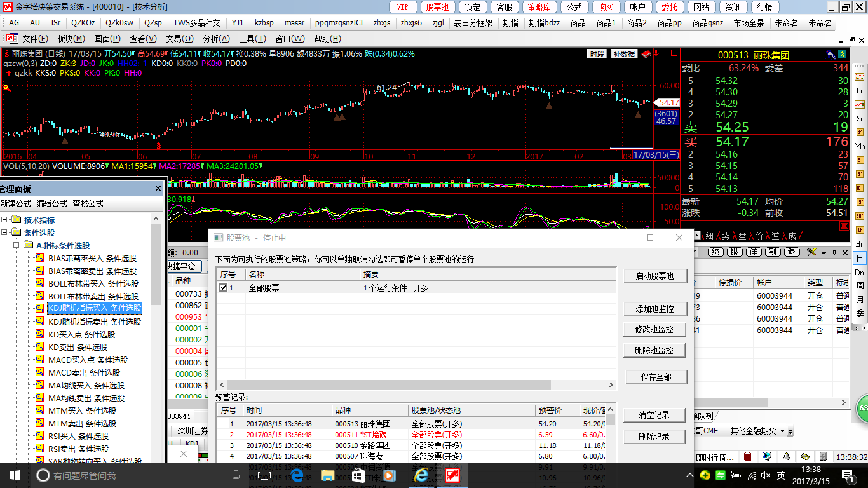This screenshot has height=488, width=868.
Task: Open Edge from the Windows taskbar
Action: point(296,475)
